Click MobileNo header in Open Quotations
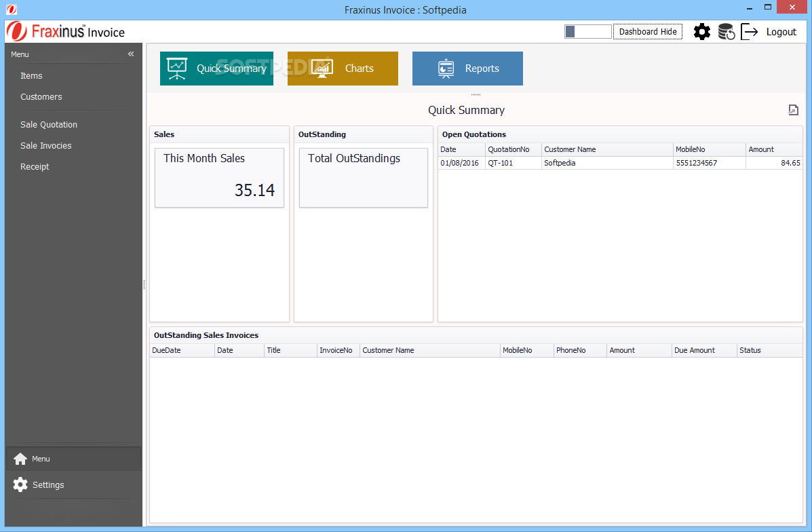Screen dimensions: 812x532 coord(710,149)
